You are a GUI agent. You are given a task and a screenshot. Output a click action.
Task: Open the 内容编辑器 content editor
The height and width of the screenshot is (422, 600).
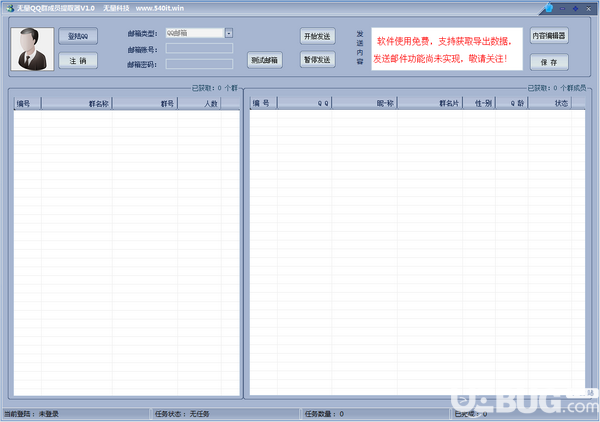pyautogui.click(x=549, y=36)
